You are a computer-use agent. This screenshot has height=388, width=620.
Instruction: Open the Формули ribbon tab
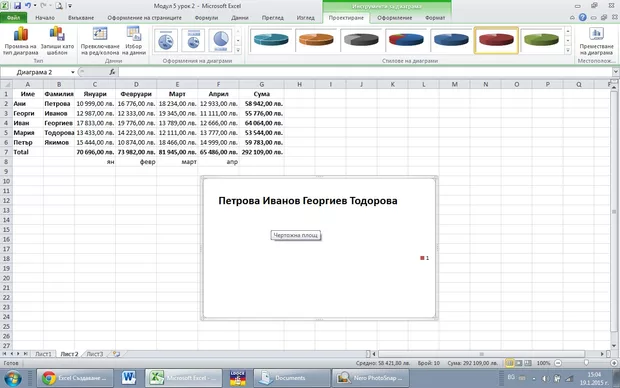206,18
